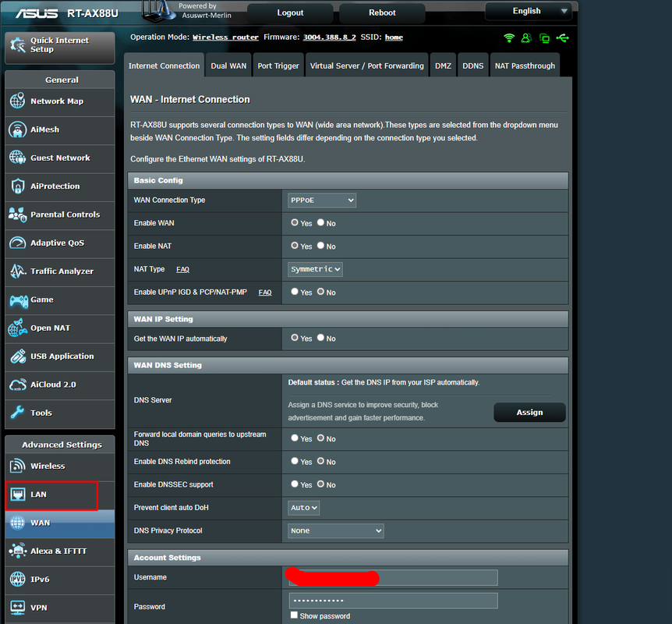Open IPv6 settings icon

pos(18,579)
